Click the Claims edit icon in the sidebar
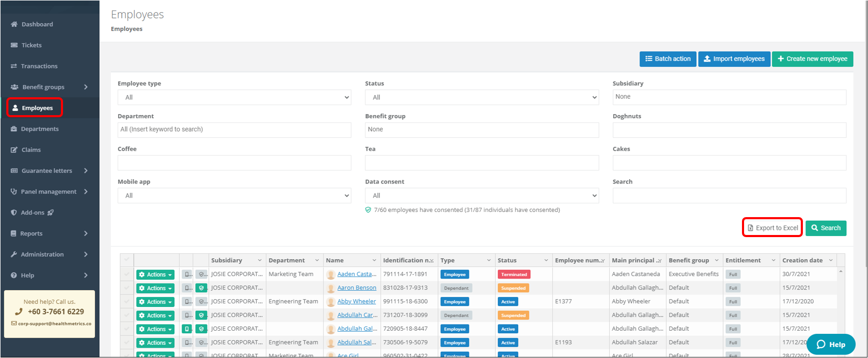Image resolution: width=868 pixels, height=358 pixels. click(x=14, y=150)
